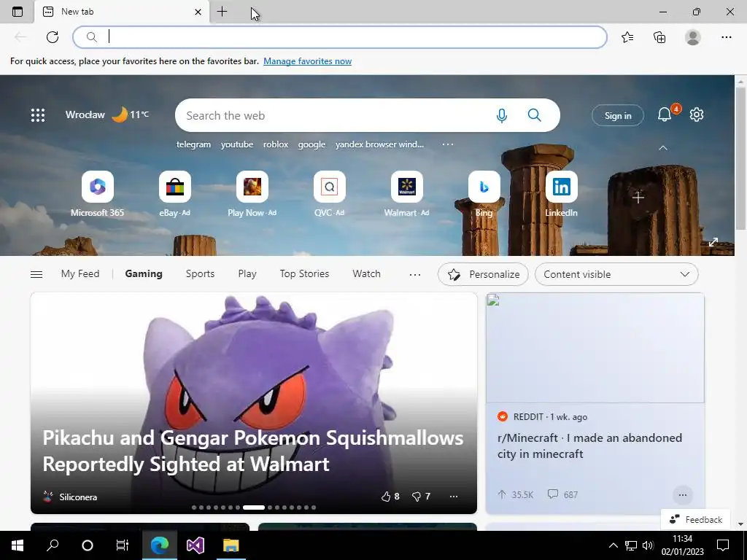The height and width of the screenshot is (560, 747).
Task: Open page settings gear
Action: [697, 114]
